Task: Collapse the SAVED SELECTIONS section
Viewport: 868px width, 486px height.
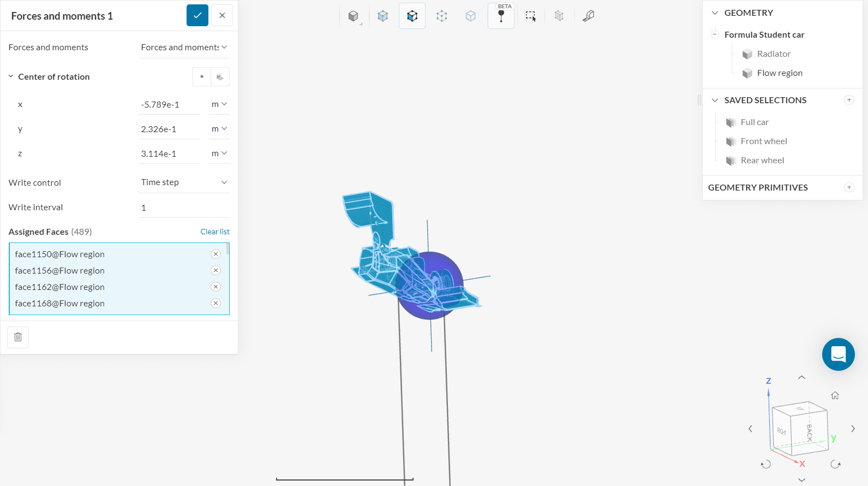Action: pos(715,100)
